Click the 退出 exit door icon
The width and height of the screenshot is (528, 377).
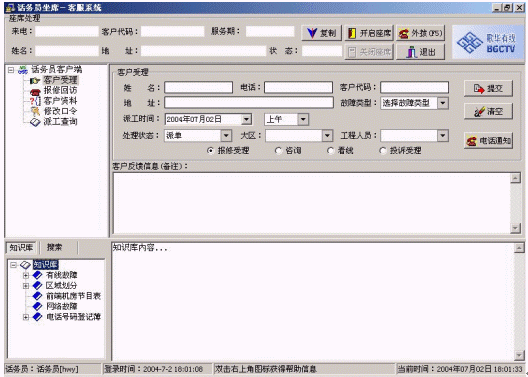pyautogui.click(x=411, y=52)
